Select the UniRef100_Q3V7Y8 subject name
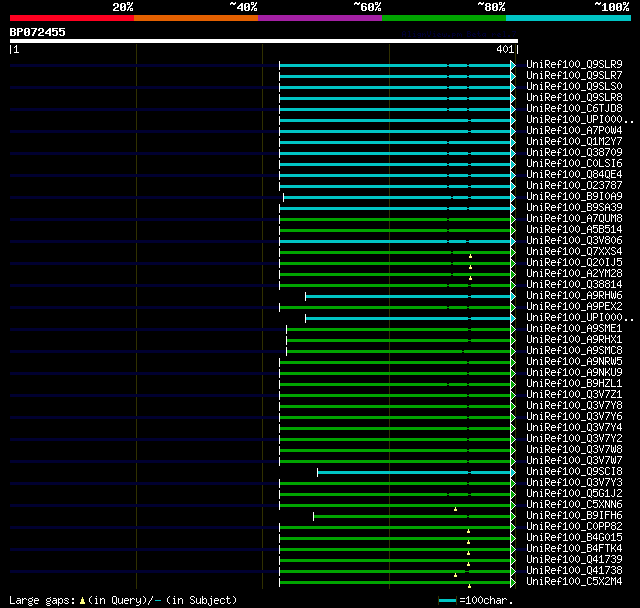The image size is (640, 608). 574,406
